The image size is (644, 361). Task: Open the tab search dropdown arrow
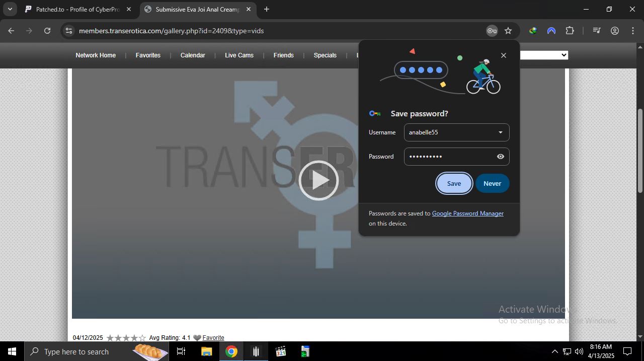click(10, 9)
